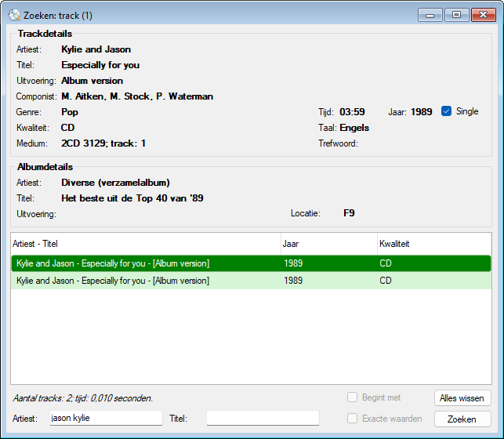Click composer M. Aitken, M. Stock, P. Waterman
This screenshot has width=504, height=439.
click(x=137, y=96)
